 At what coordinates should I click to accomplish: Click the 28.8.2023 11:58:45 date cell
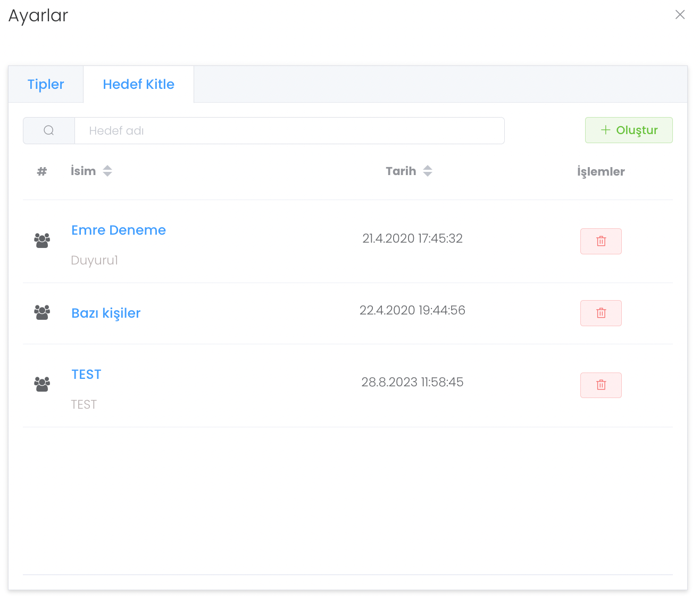pos(412,382)
